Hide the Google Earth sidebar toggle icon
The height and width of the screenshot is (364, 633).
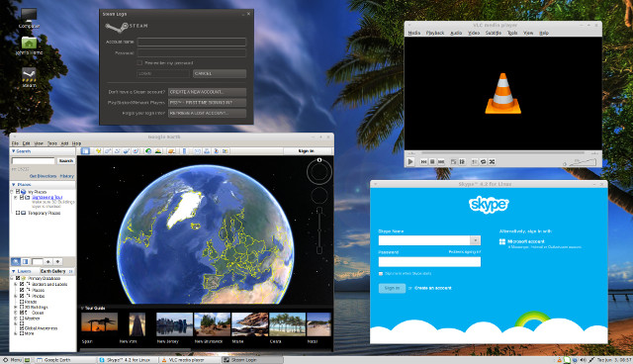point(85,151)
